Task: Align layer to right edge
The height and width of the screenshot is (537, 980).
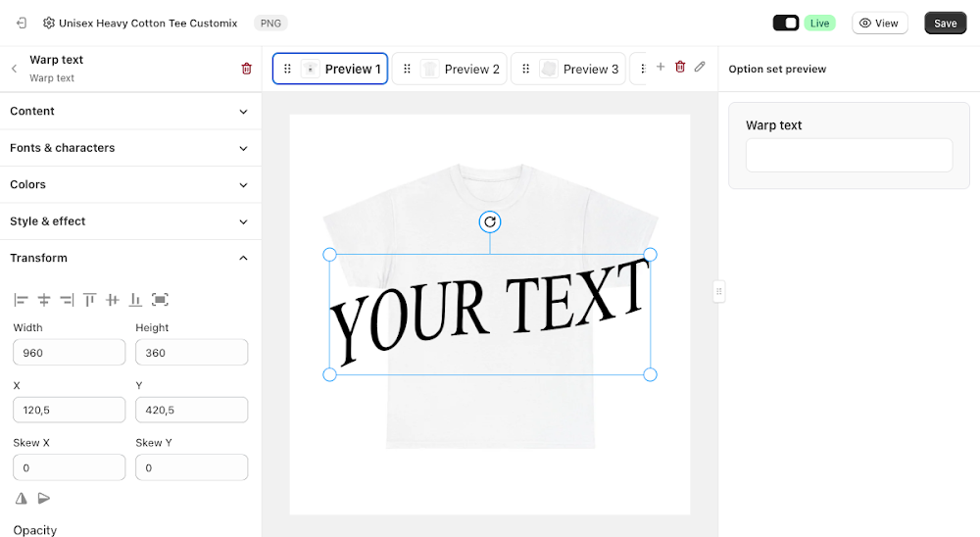Action: click(67, 300)
